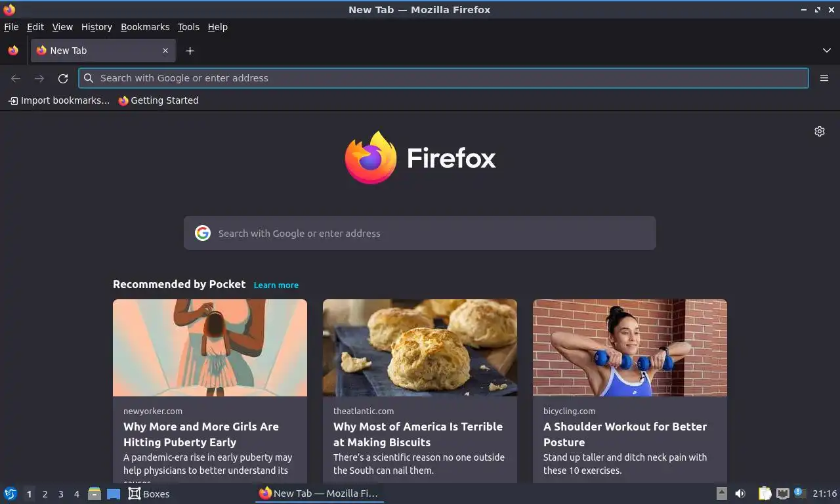Viewport: 840px width, 504px height.
Task: Click the Firefox View icon beside the tab
Action: pos(13,51)
